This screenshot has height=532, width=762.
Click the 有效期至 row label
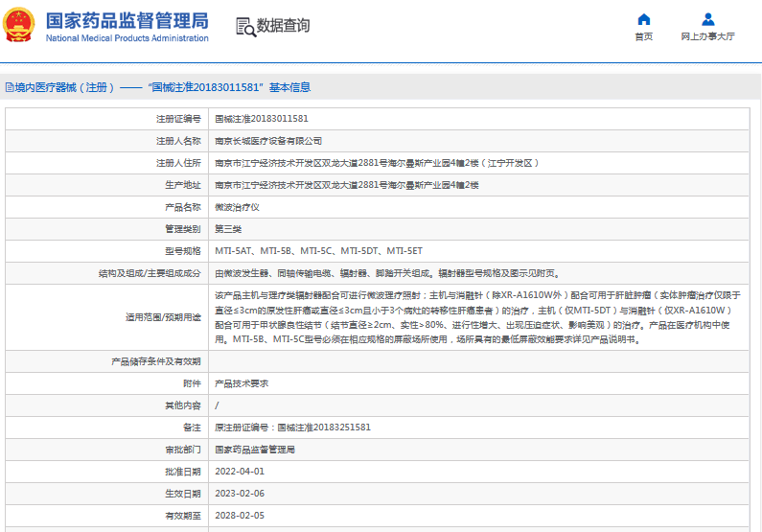183,516
